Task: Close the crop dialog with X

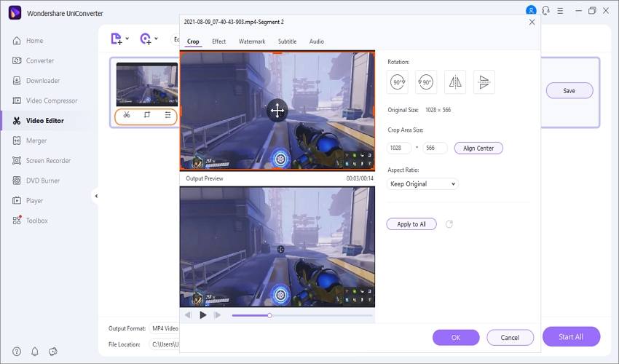Action: (x=532, y=22)
